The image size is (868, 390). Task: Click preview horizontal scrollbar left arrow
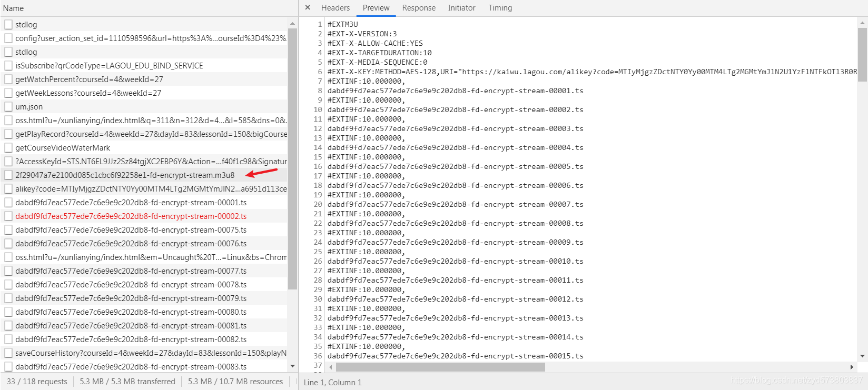[331, 367]
